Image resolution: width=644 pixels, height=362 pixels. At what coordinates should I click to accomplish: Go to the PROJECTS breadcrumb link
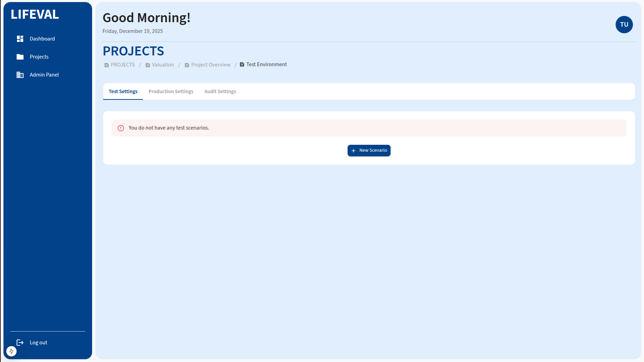coord(123,65)
